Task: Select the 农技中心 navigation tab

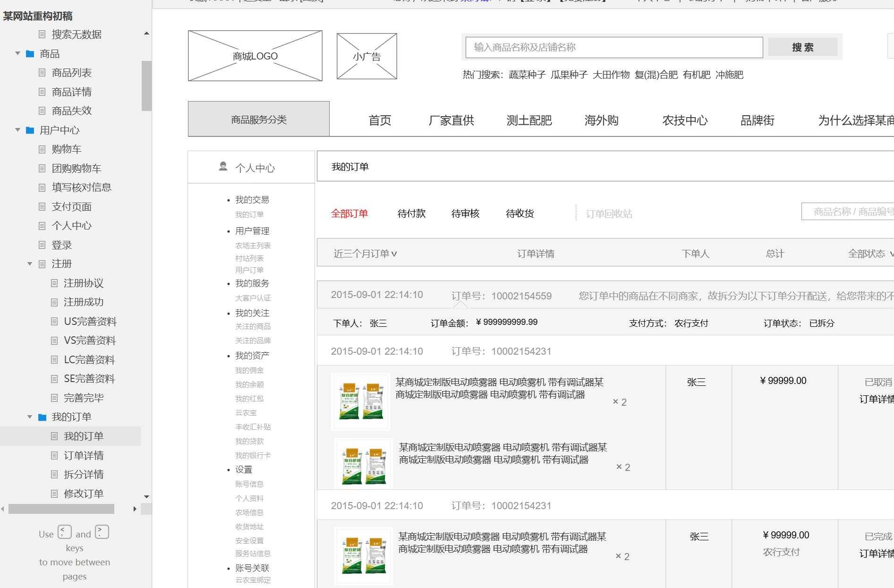Action: click(x=685, y=120)
